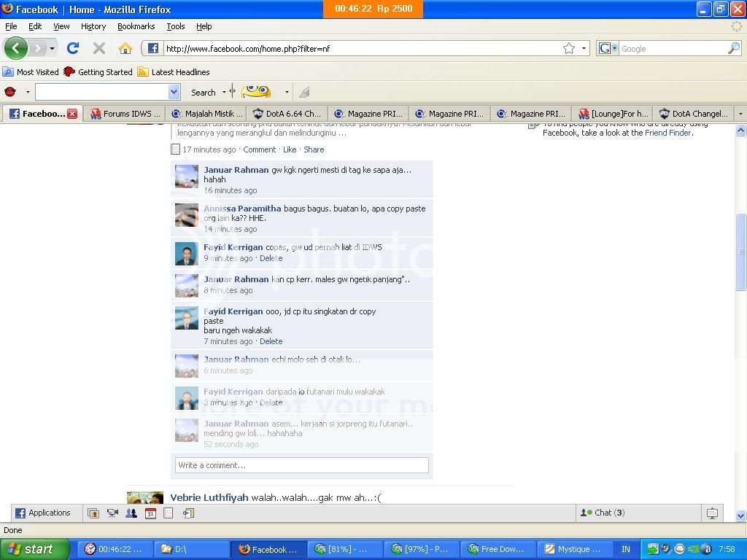Open the dropdown arrow beside the monkey icon
The height and width of the screenshot is (560, 747).
28,91
